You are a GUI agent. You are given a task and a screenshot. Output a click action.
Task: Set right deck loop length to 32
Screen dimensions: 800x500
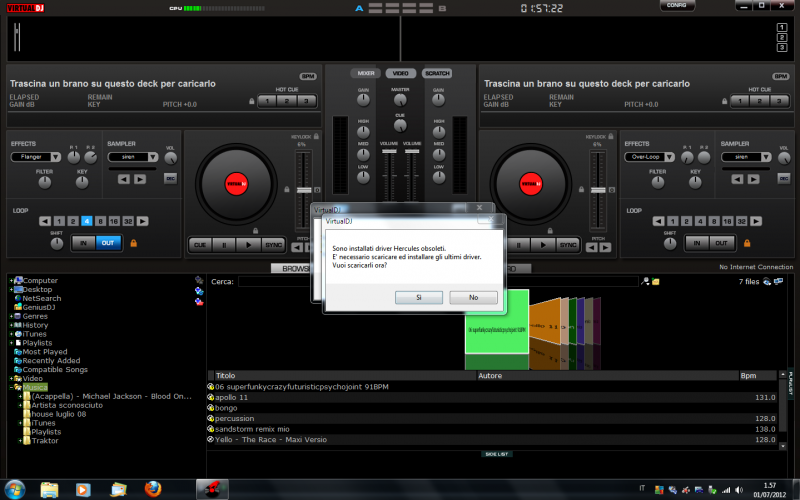[741, 221]
